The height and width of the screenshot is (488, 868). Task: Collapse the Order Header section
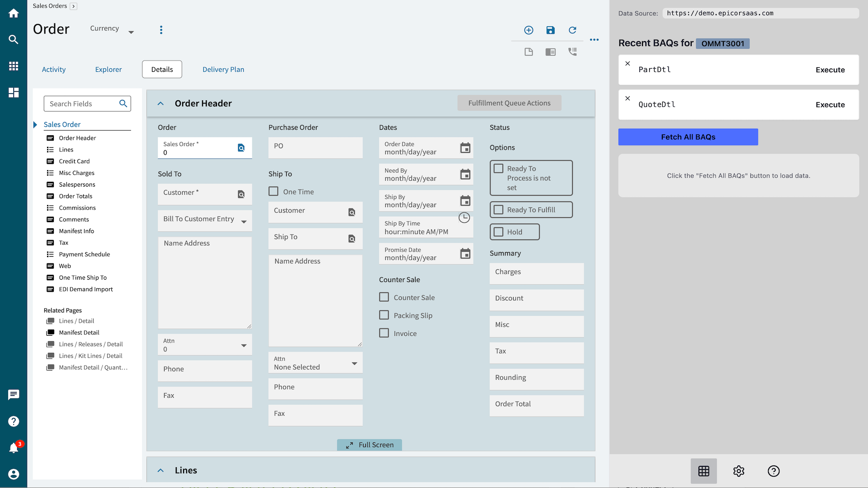click(x=160, y=103)
